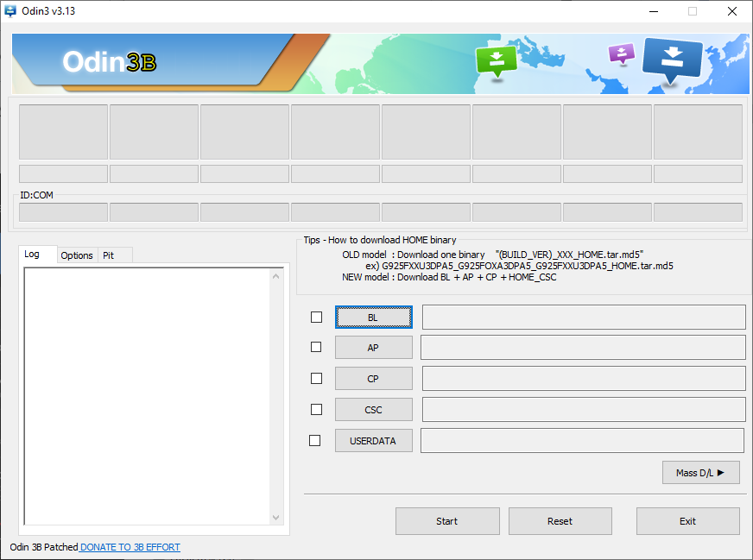
Task: Open the Mass D/L arrow button
Action: click(x=700, y=473)
